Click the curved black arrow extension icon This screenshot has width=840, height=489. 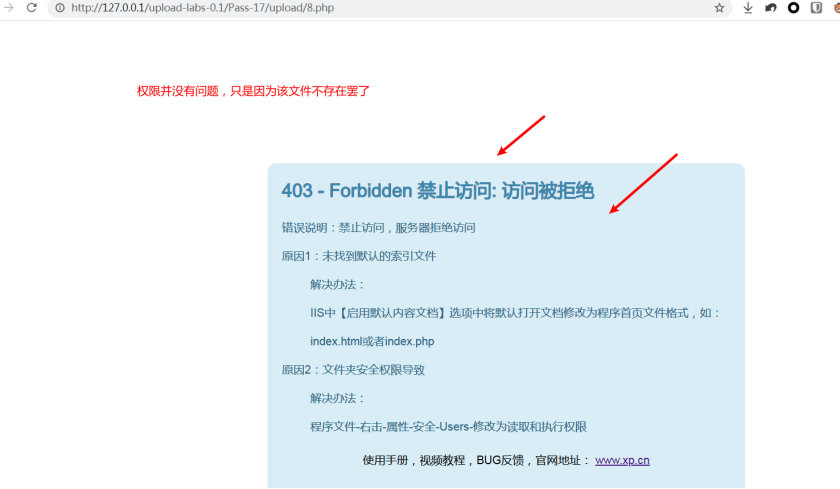click(770, 7)
